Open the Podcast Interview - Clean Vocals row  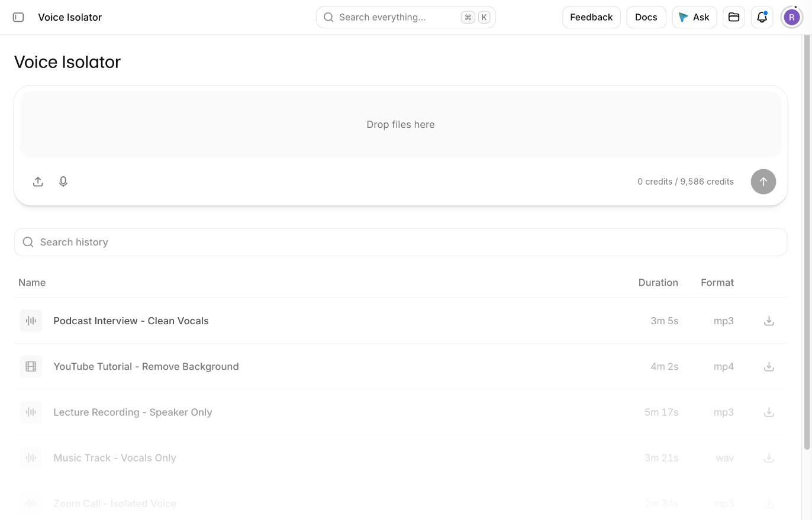pos(401,321)
